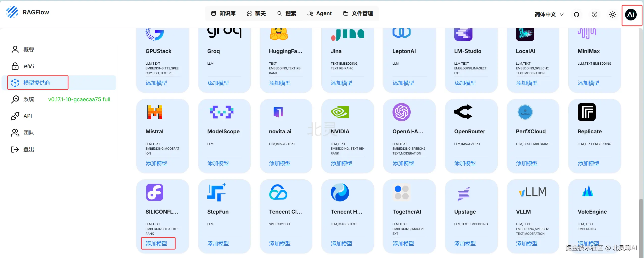
Task: Click 登出 to log out
Action: point(59,149)
